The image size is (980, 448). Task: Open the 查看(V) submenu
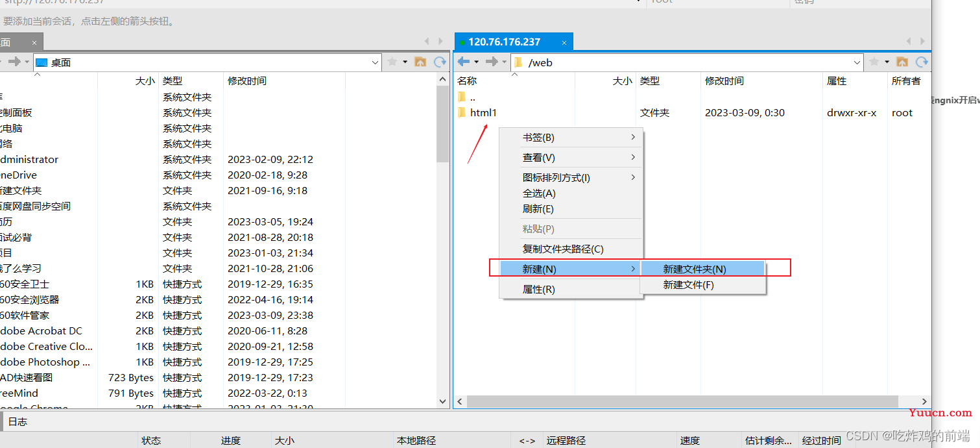tap(571, 158)
